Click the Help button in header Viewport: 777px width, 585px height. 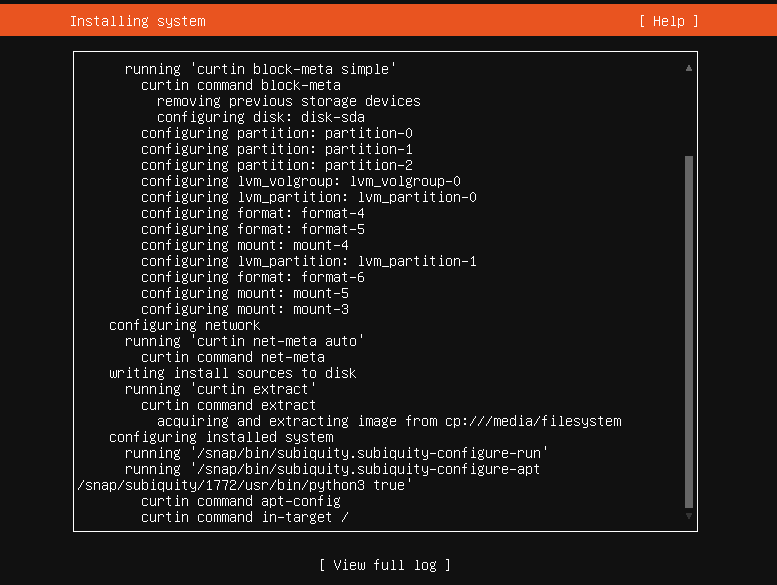coord(668,21)
